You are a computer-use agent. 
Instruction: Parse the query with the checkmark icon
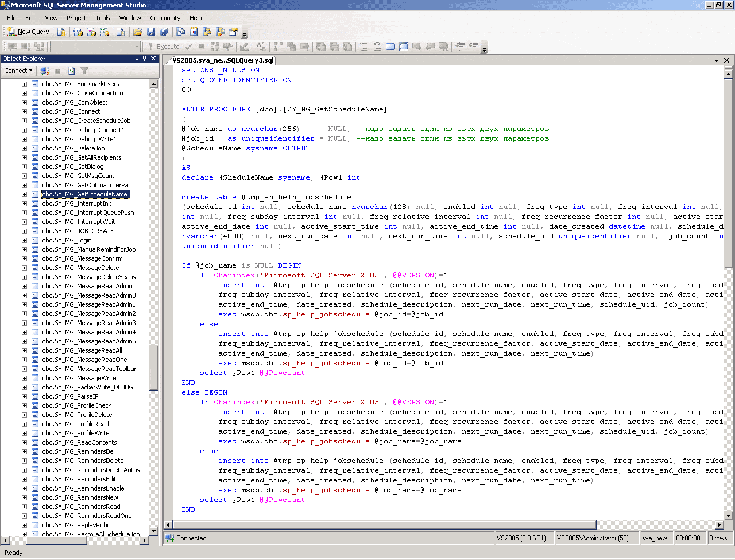click(188, 47)
